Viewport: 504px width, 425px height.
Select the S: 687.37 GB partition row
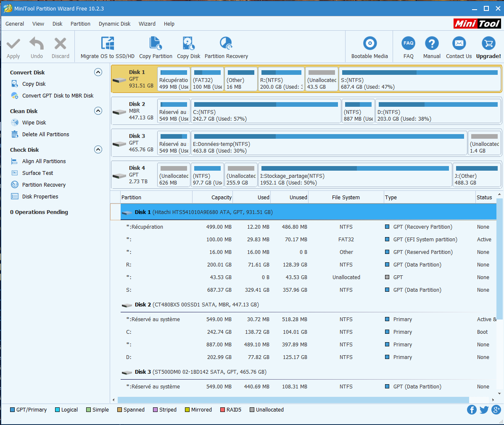309,290
